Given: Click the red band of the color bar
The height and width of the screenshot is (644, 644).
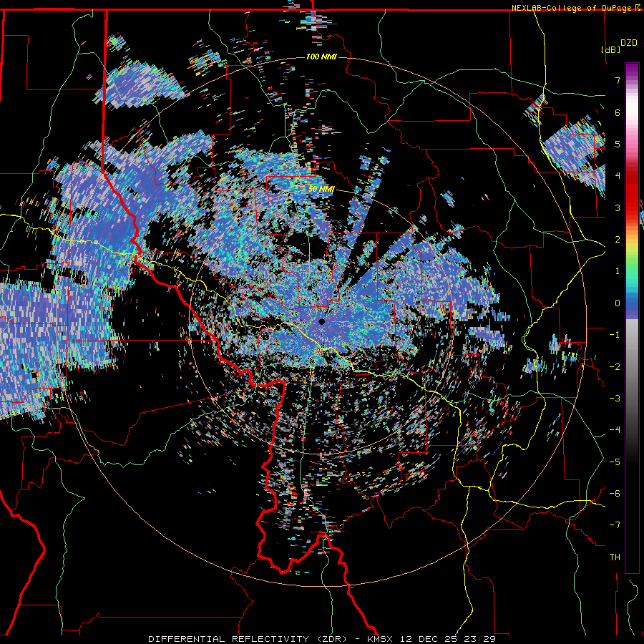Looking at the screenshot, I should [x=632, y=193].
